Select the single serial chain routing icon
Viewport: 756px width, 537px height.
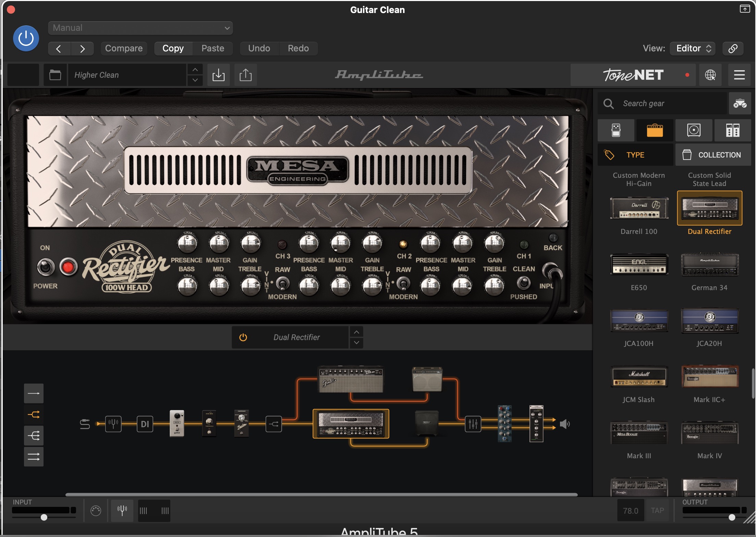(x=34, y=394)
